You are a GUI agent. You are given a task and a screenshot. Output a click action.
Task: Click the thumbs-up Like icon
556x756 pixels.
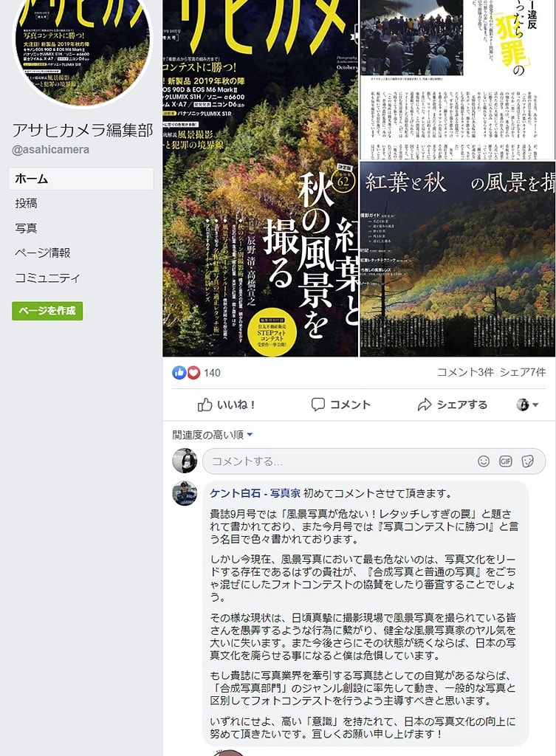(205, 405)
